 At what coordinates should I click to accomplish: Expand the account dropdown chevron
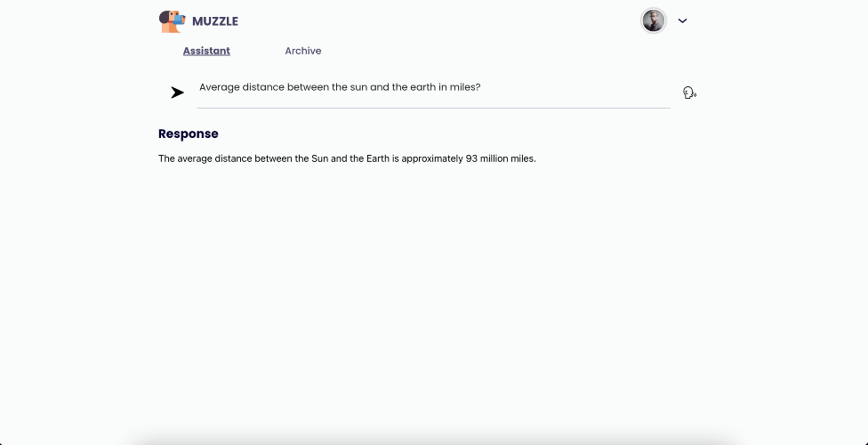[x=682, y=20]
